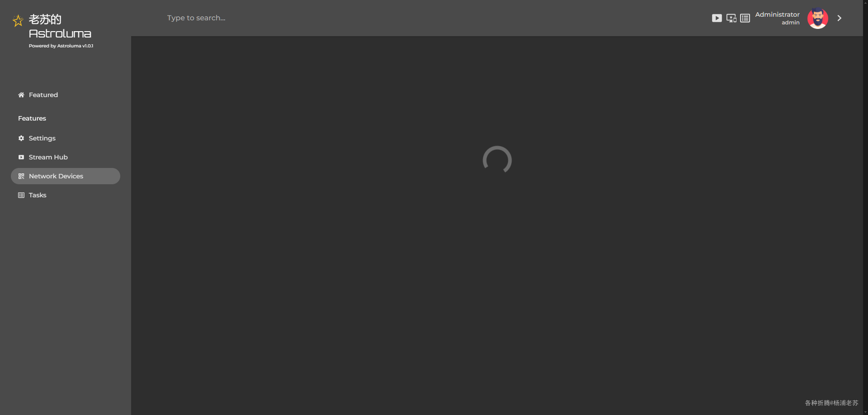Click the Tasks sidebar list icon
This screenshot has width=868, height=415.
21,195
